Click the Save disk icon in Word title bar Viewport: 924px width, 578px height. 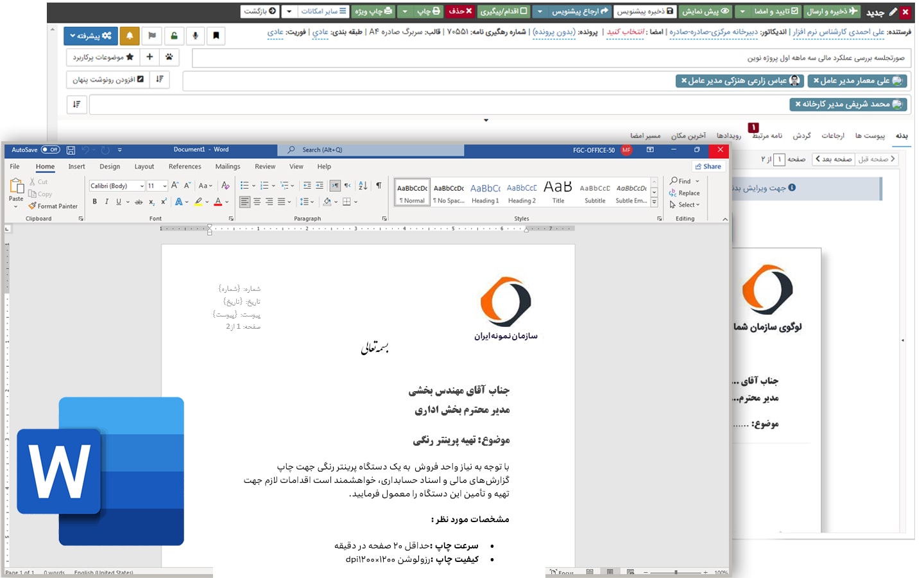(x=71, y=150)
